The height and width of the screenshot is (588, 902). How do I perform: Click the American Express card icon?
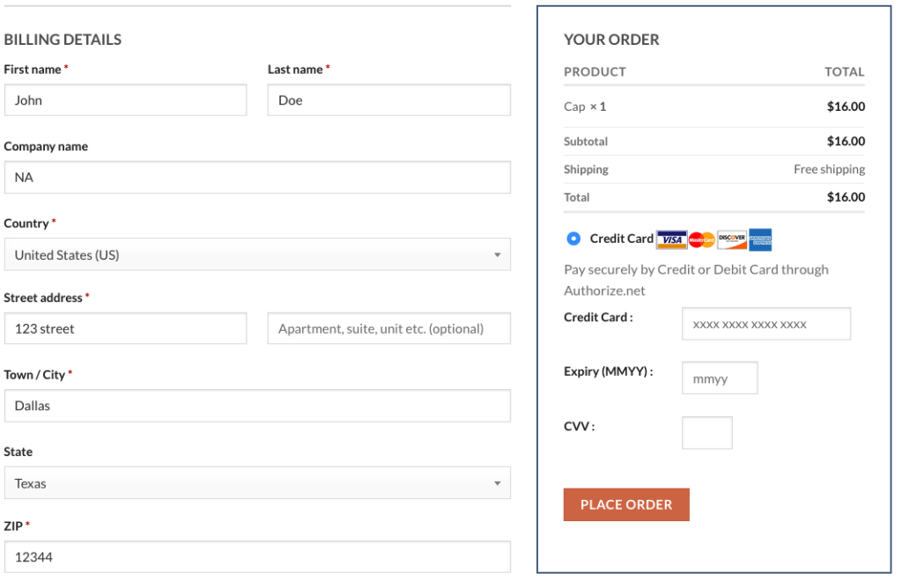(761, 239)
